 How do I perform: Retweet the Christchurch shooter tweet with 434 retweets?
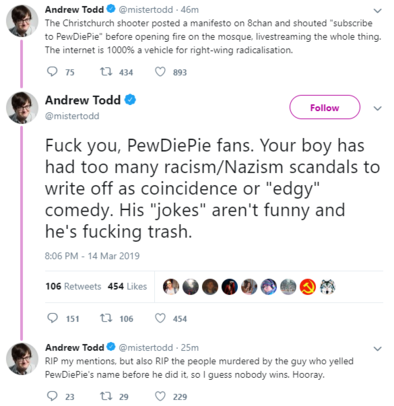(106, 72)
